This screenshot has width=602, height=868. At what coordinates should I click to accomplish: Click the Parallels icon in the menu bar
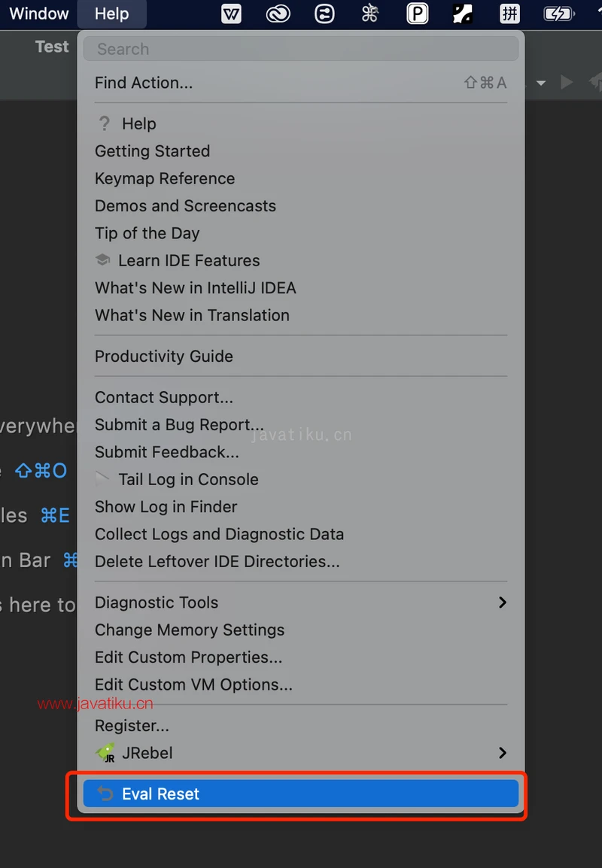[417, 14]
